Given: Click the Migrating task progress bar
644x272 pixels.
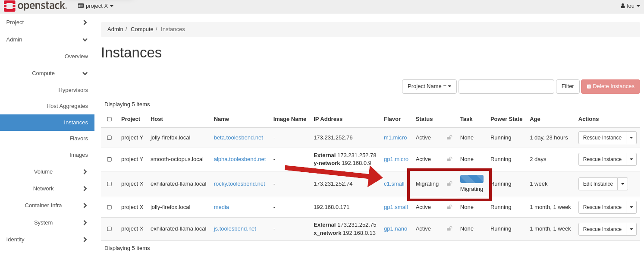Looking at the screenshot, I should (x=471, y=179).
